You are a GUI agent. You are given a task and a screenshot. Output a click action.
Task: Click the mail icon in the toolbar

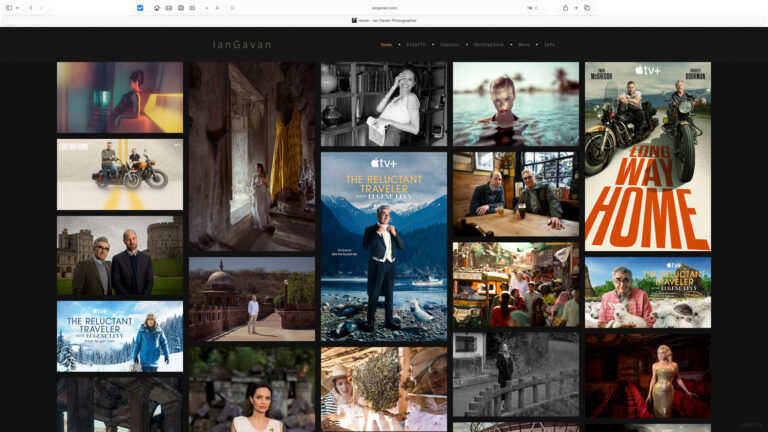(169, 8)
